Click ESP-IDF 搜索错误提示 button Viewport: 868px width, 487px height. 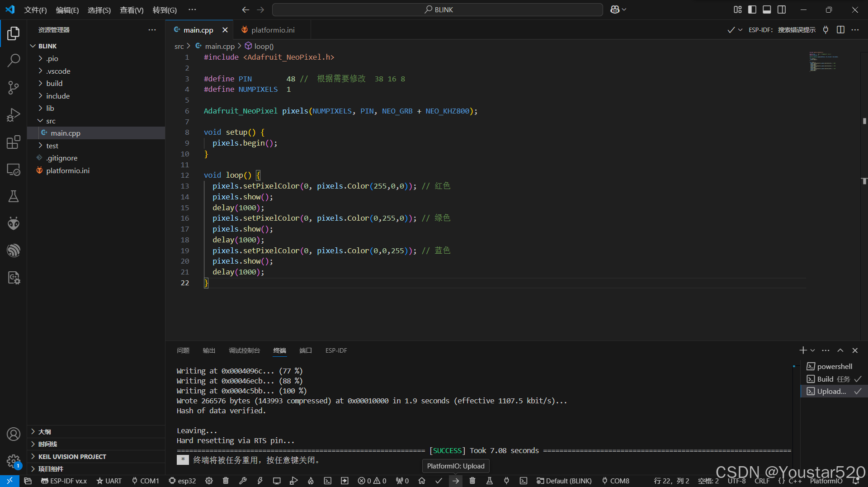click(x=782, y=30)
